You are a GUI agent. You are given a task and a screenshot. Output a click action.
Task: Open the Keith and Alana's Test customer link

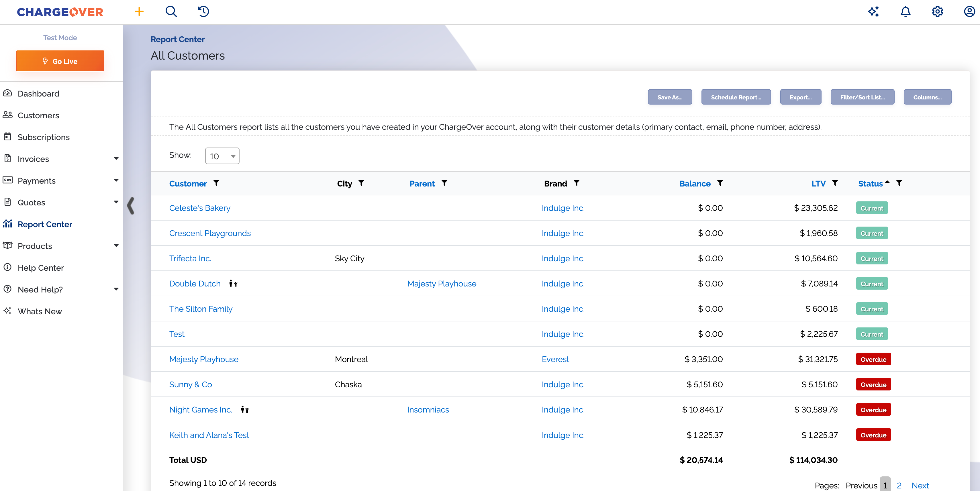[x=209, y=435]
